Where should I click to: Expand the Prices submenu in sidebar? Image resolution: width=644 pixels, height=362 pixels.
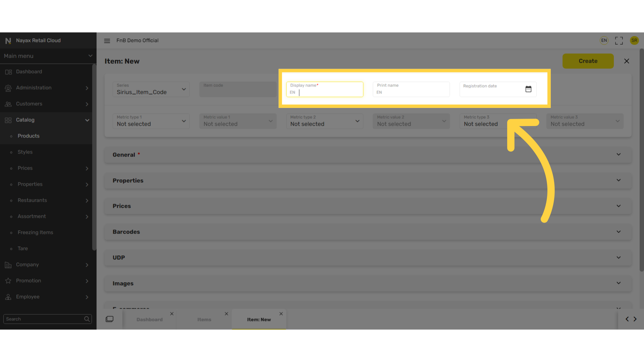point(87,168)
